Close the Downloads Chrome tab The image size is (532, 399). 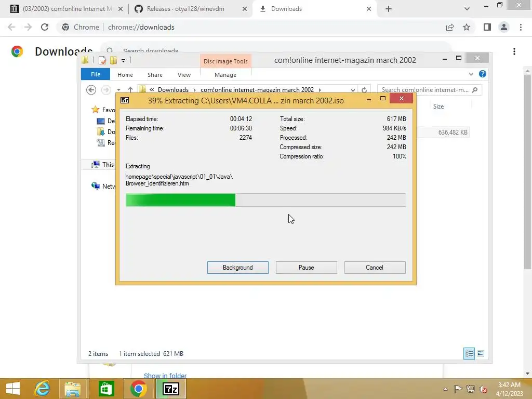[369, 9]
